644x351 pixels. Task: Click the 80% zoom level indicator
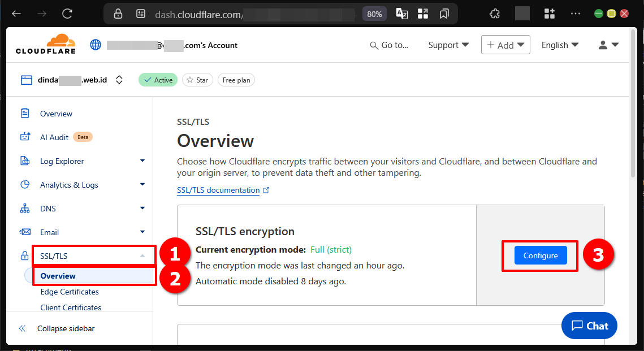[x=374, y=14]
